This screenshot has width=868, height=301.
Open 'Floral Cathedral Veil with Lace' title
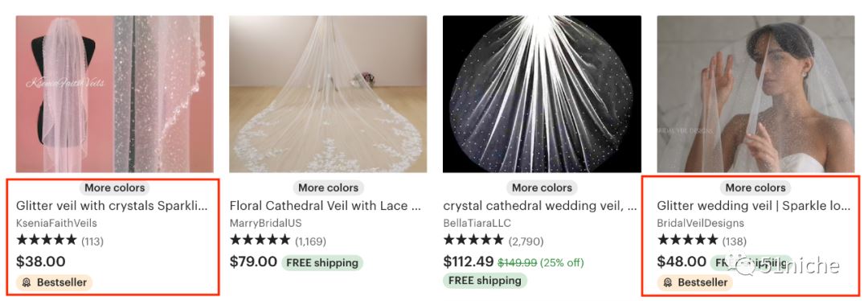pyautogui.click(x=326, y=206)
